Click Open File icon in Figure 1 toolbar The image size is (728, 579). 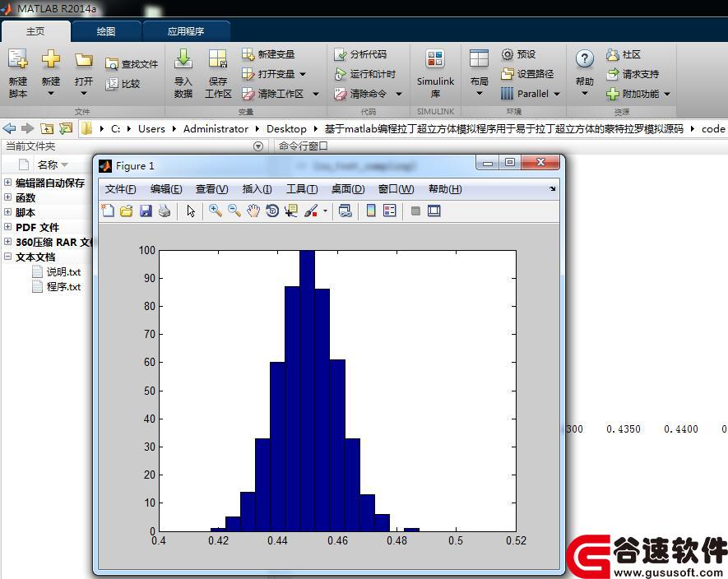pyautogui.click(x=127, y=211)
